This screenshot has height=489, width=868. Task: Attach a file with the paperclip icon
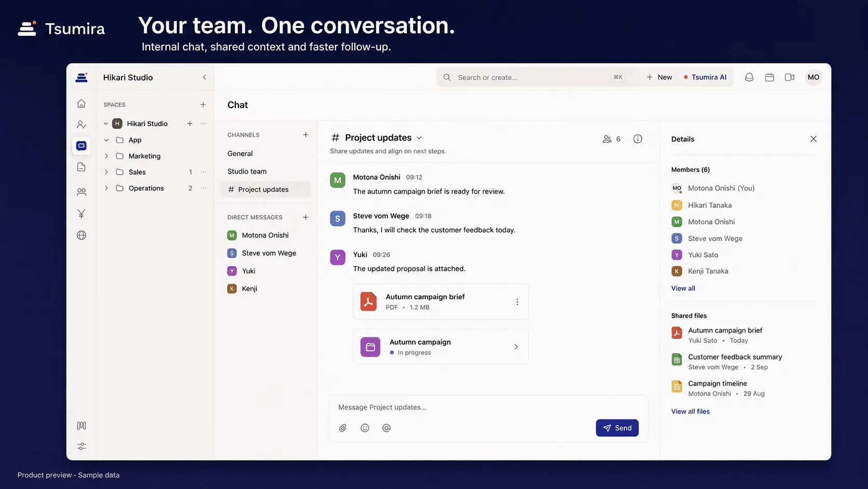343,428
